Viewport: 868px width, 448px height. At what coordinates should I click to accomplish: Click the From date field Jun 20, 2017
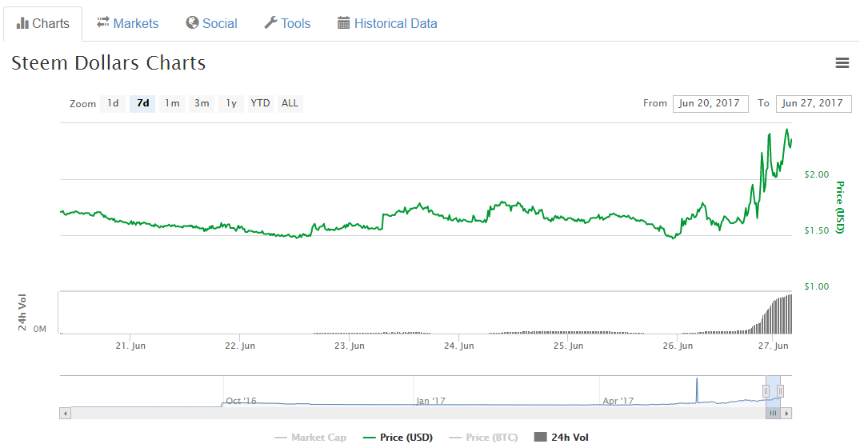tap(710, 103)
